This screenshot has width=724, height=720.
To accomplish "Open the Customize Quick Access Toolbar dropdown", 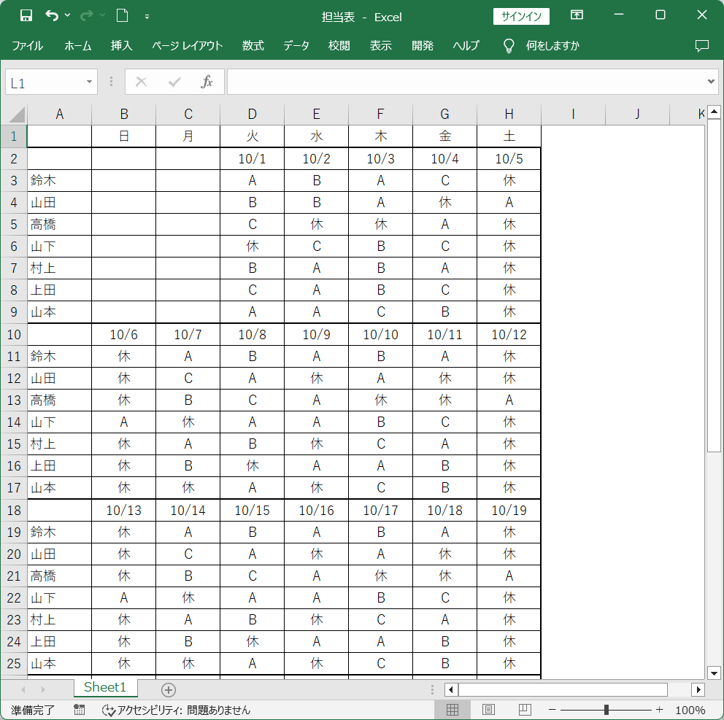I will [147, 17].
